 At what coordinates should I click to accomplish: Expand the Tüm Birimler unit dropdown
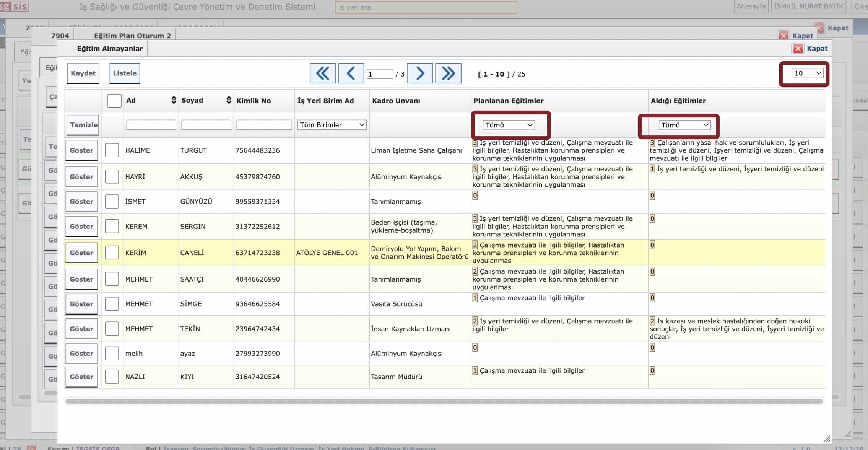coord(332,125)
